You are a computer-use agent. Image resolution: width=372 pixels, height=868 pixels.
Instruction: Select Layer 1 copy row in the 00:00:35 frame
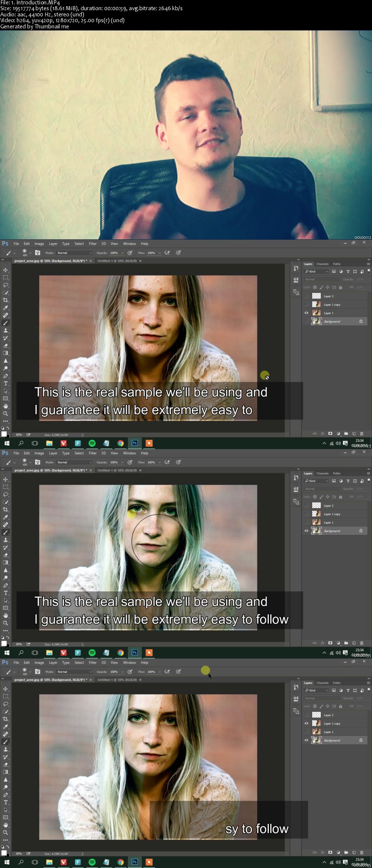pyautogui.click(x=335, y=514)
